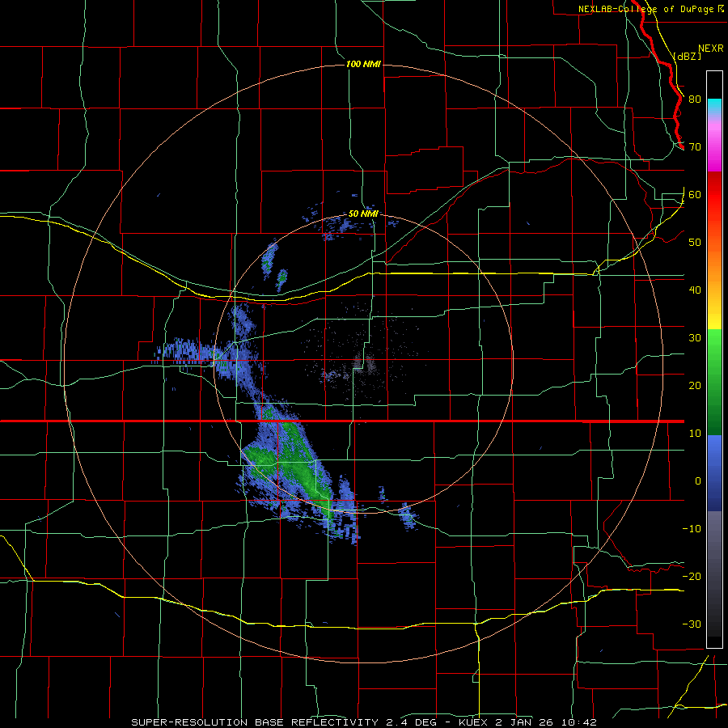
Task: Click the [dBZ] unit label
Action: [688, 56]
